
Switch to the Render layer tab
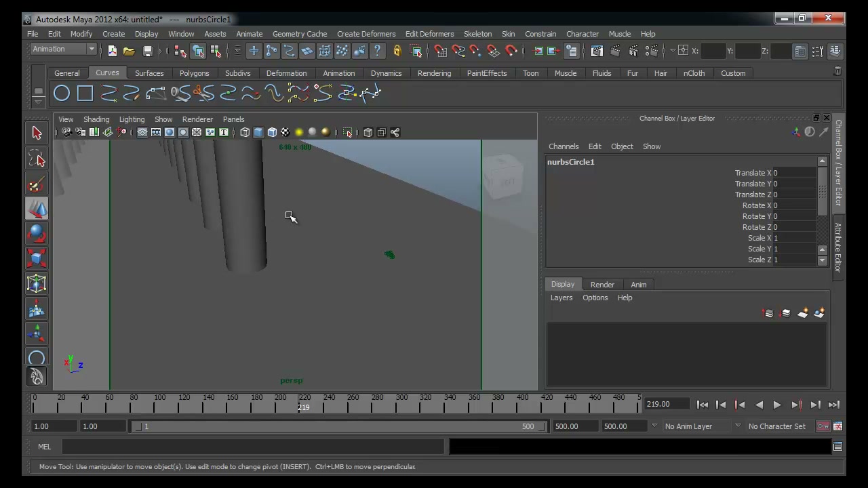[x=602, y=285]
